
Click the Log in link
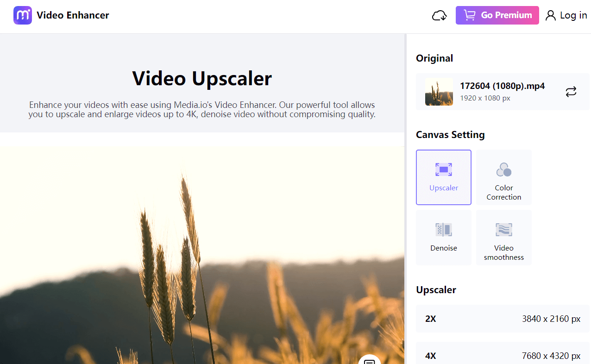click(566, 15)
